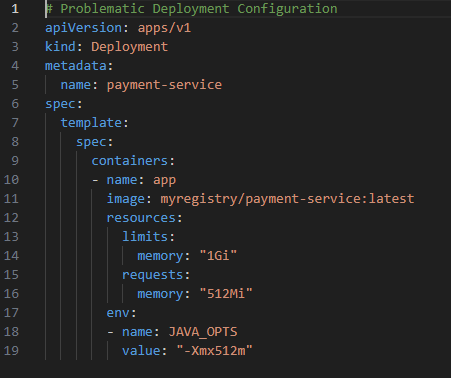Click line number 19 in the gutter

pyautogui.click(x=11, y=351)
